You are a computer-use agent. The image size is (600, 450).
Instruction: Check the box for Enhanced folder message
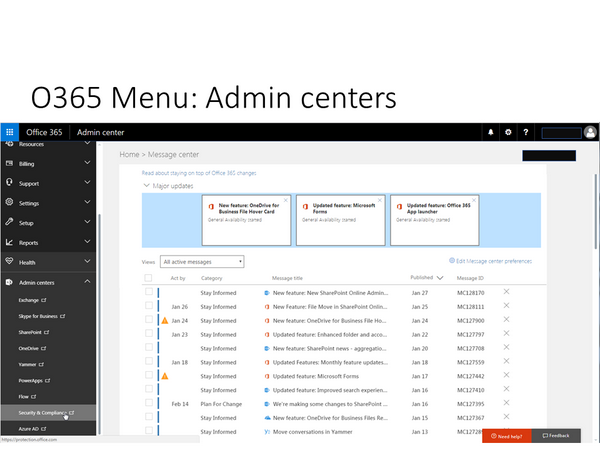(x=149, y=333)
